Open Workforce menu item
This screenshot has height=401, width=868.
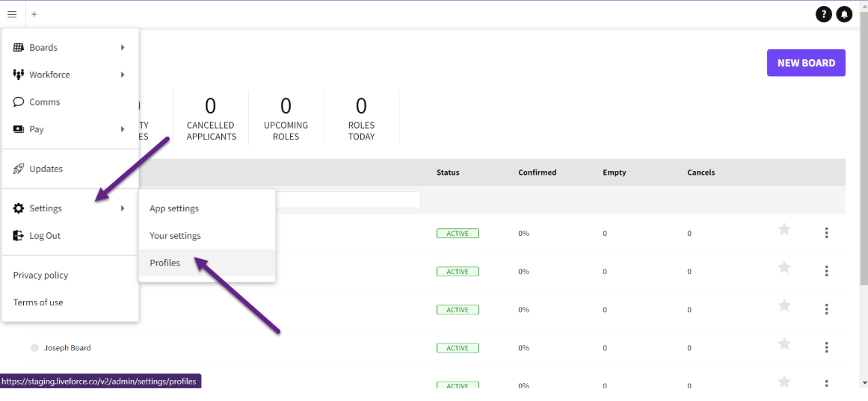pyautogui.click(x=70, y=75)
